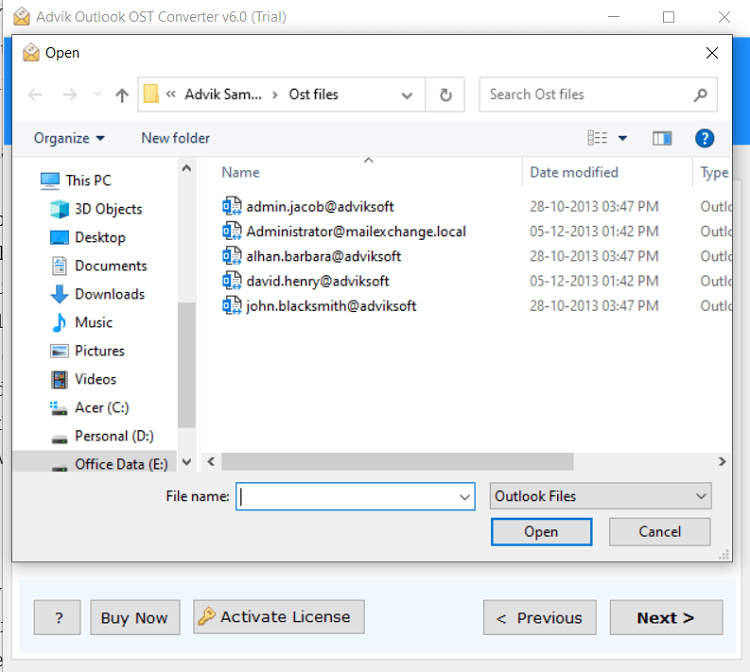This screenshot has height=672, width=750.
Task: Click the Open button
Action: click(x=541, y=532)
